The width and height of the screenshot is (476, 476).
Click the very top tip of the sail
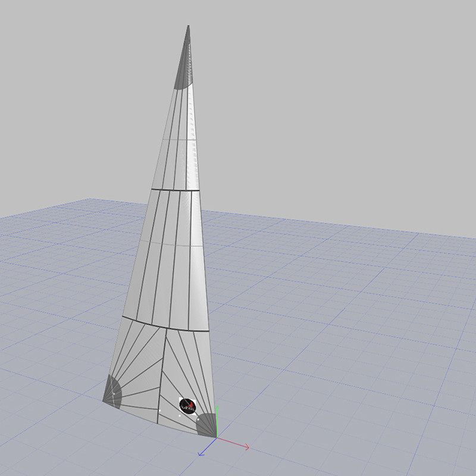tap(189, 26)
